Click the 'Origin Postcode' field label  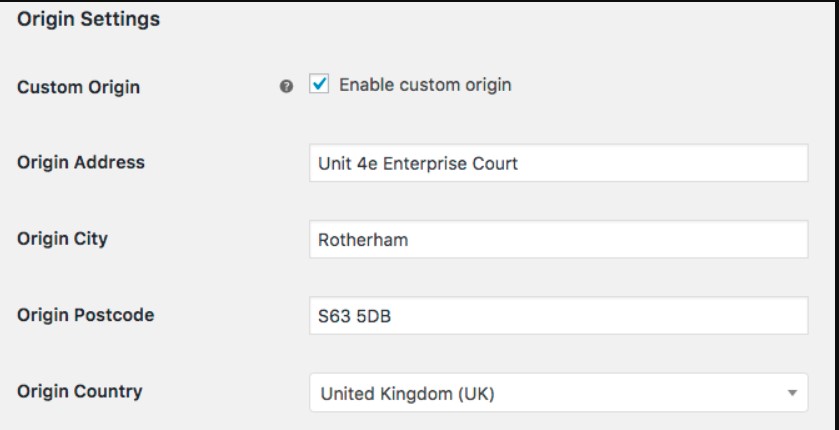click(x=85, y=314)
